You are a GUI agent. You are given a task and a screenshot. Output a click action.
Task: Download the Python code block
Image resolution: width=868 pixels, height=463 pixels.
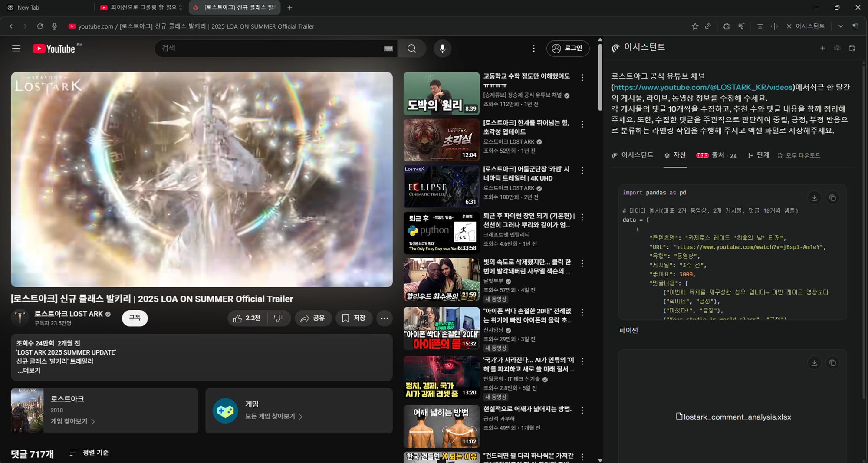[814, 198]
